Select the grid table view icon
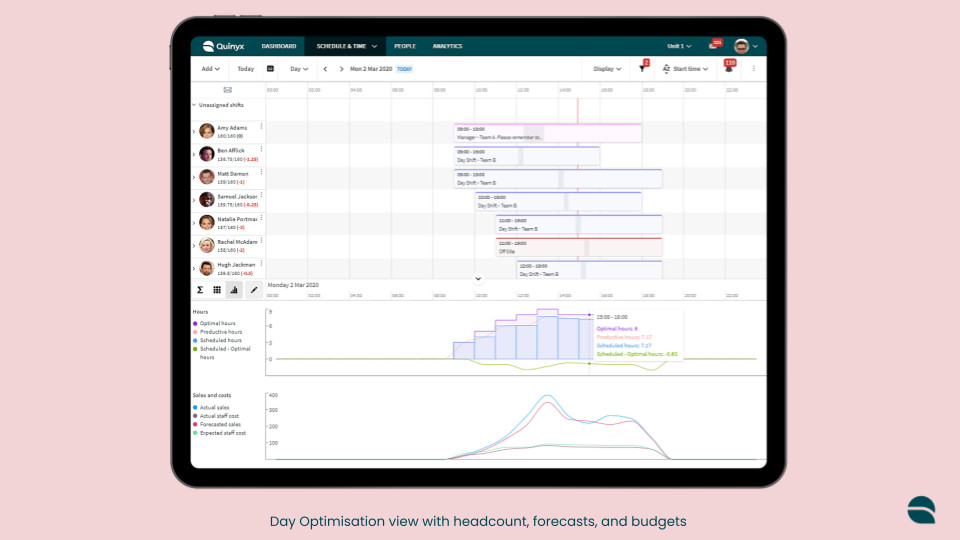 point(217,290)
